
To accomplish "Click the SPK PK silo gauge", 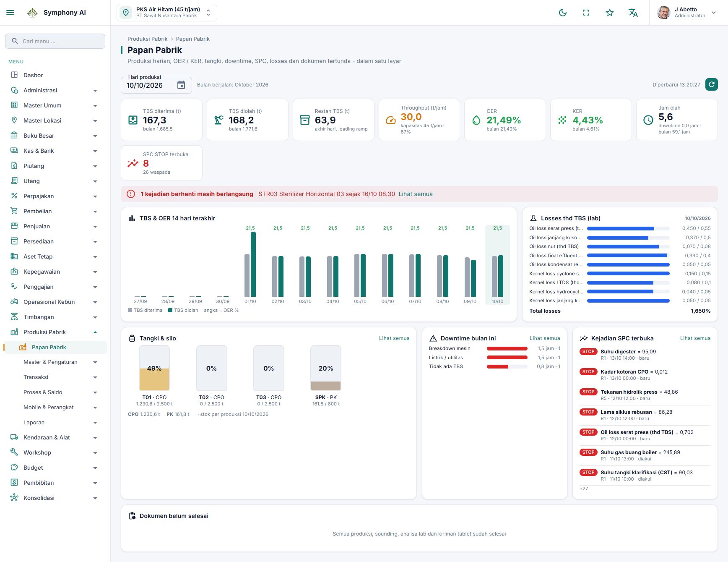I will pos(326,368).
